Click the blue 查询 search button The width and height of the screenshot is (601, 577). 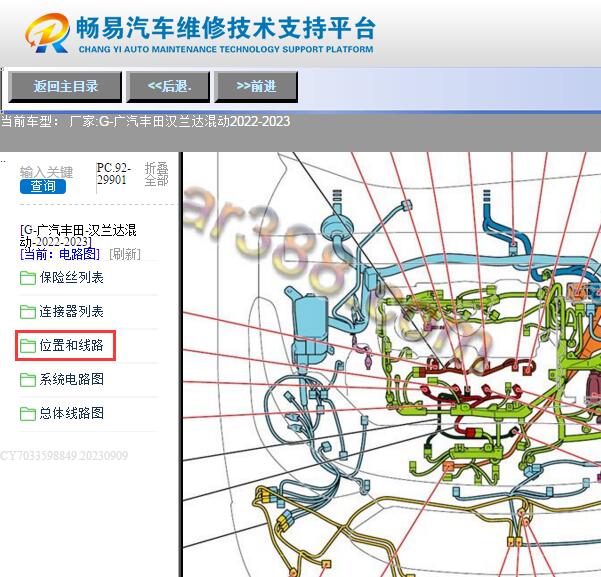pyautogui.click(x=43, y=186)
